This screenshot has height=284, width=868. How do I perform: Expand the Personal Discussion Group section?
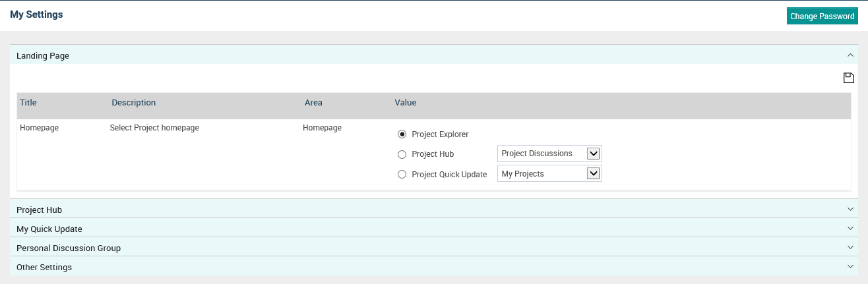[434, 247]
